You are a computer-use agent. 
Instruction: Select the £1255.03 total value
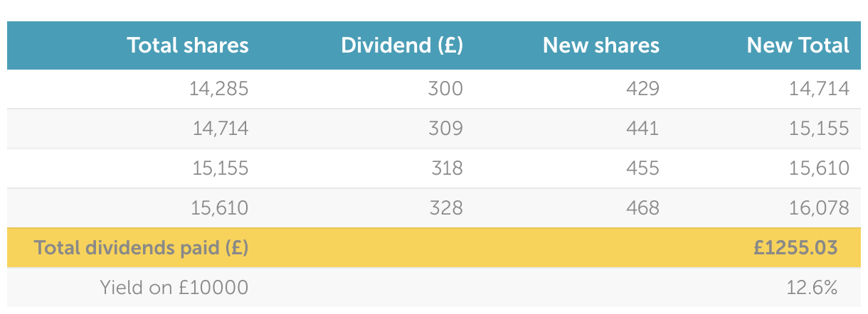click(x=795, y=248)
